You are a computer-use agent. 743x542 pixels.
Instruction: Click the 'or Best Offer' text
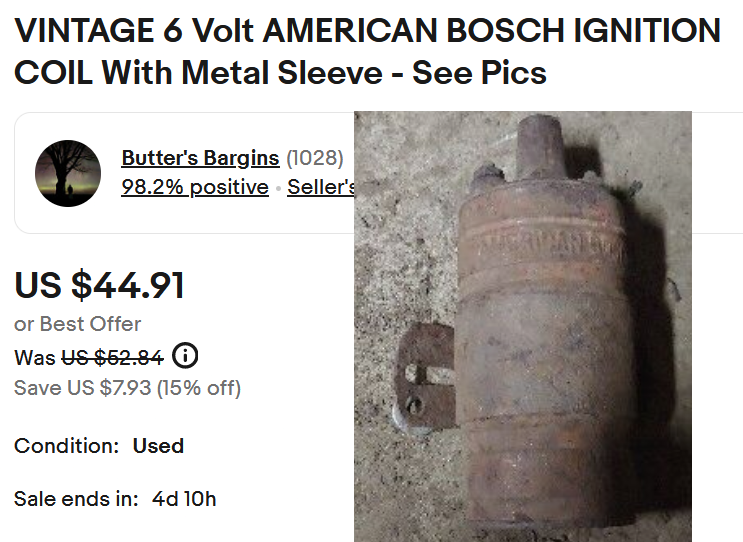pos(78,324)
